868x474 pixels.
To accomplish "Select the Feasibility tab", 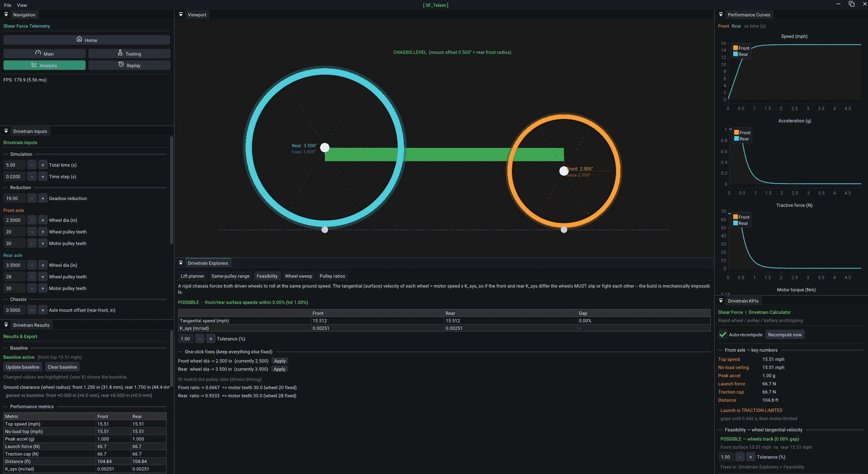I will pyautogui.click(x=267, y=276).
